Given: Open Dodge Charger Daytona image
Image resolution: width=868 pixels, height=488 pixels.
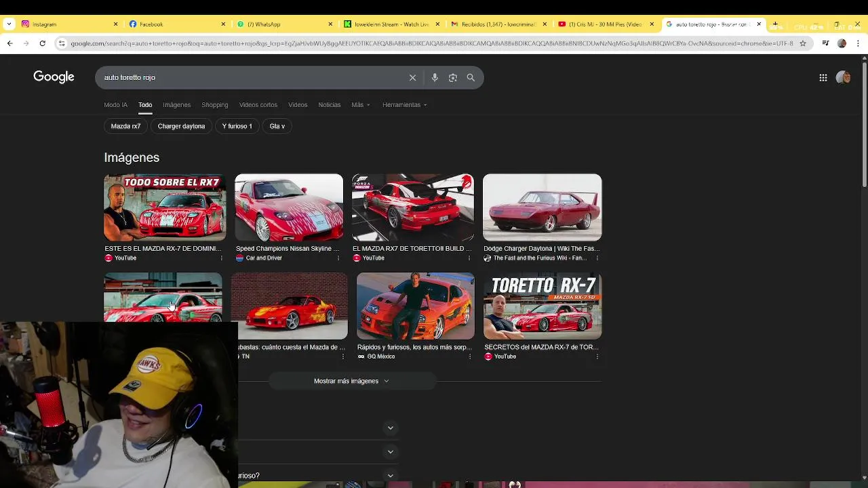Looking at the screenshot, I should coord(542,207).
